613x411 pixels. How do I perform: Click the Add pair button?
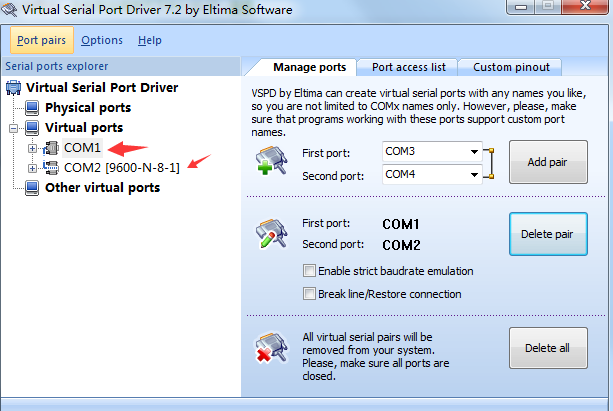coord(548,162)
